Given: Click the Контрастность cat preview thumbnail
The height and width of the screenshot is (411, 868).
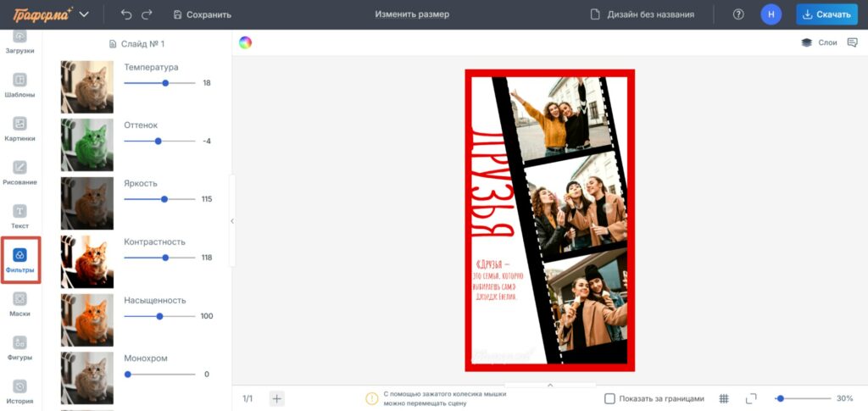Looking at the screenshot, I should tap(87, 262).
